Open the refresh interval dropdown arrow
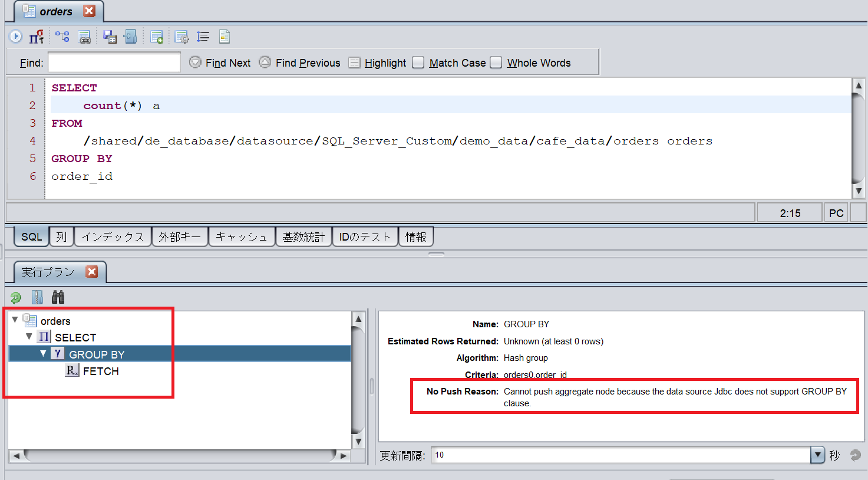This screenshot has height=480, width=868. pyautogui.click(x=817, y=455)
